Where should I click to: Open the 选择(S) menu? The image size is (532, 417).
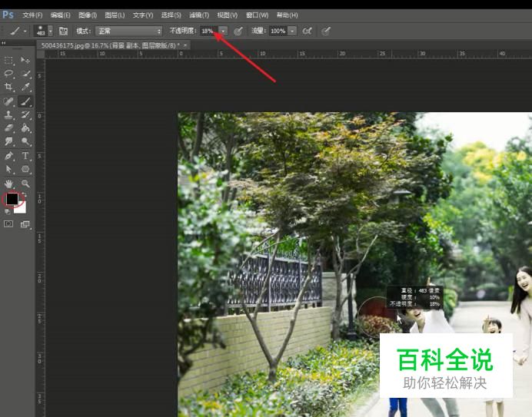(x=171, y=15)
